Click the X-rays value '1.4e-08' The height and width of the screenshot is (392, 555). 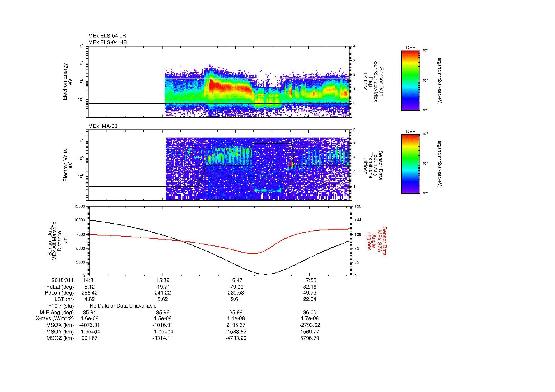pyautogui.click(x=236, y=319)
